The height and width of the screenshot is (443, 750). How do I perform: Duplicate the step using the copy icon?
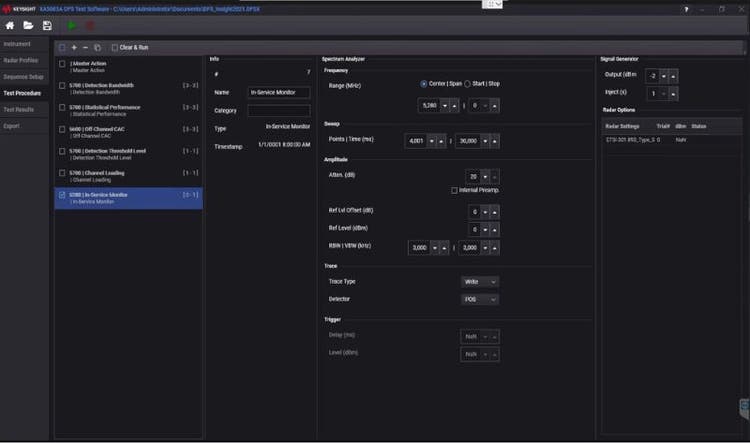(x=97, y=47)
